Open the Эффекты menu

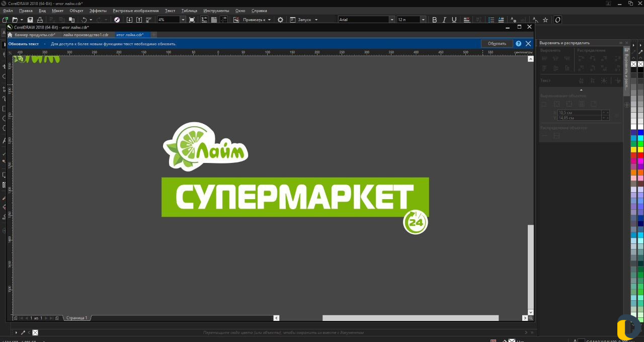click(x=98, y=11)
